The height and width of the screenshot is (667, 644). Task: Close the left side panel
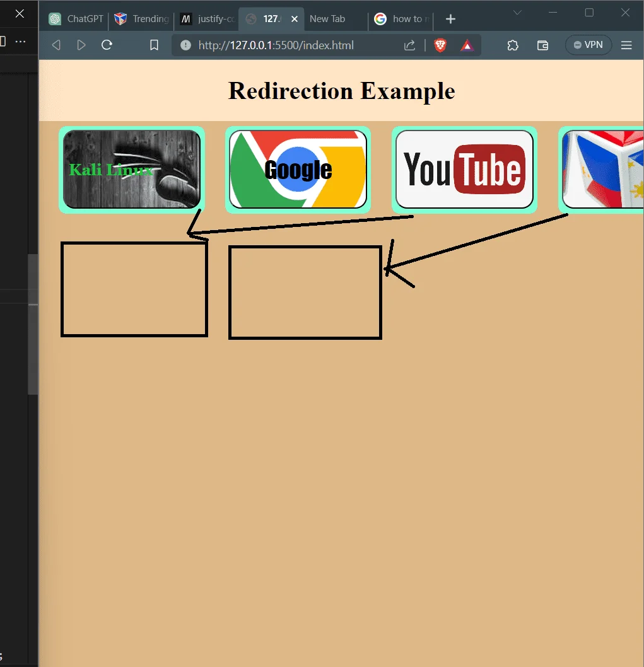coord(20,14)
